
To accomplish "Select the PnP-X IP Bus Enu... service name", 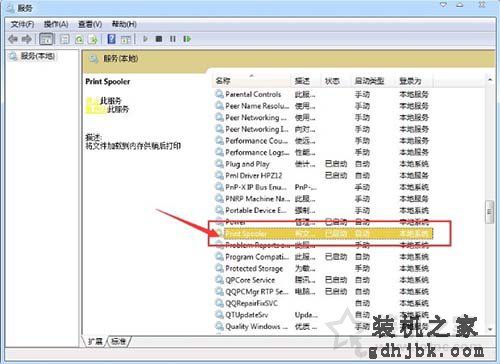I will 256,187.
